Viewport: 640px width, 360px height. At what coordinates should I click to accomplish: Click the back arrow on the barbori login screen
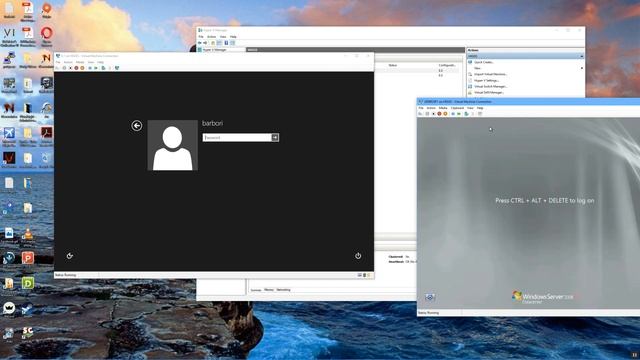137,125
